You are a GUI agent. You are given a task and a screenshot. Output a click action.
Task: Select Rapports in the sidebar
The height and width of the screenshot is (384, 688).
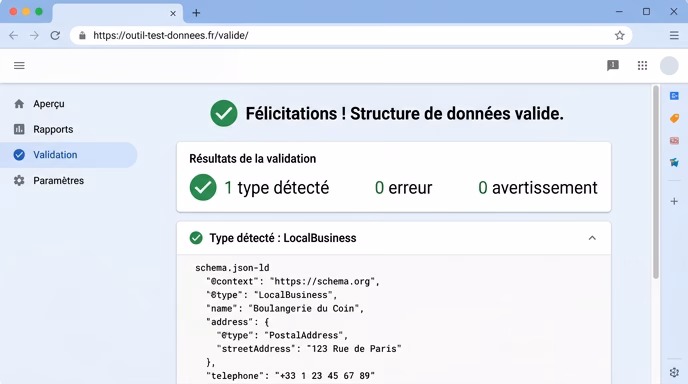pyautogui.click(x=69, y=129)
